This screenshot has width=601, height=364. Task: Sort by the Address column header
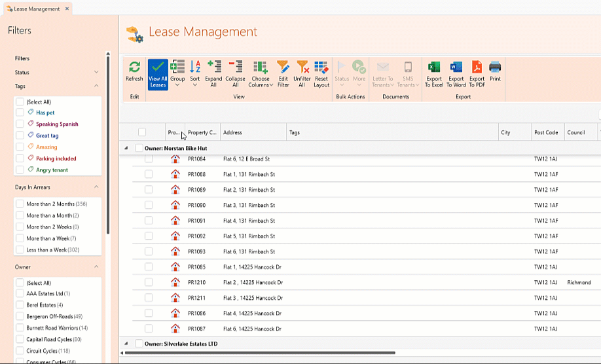click(253, 132)
